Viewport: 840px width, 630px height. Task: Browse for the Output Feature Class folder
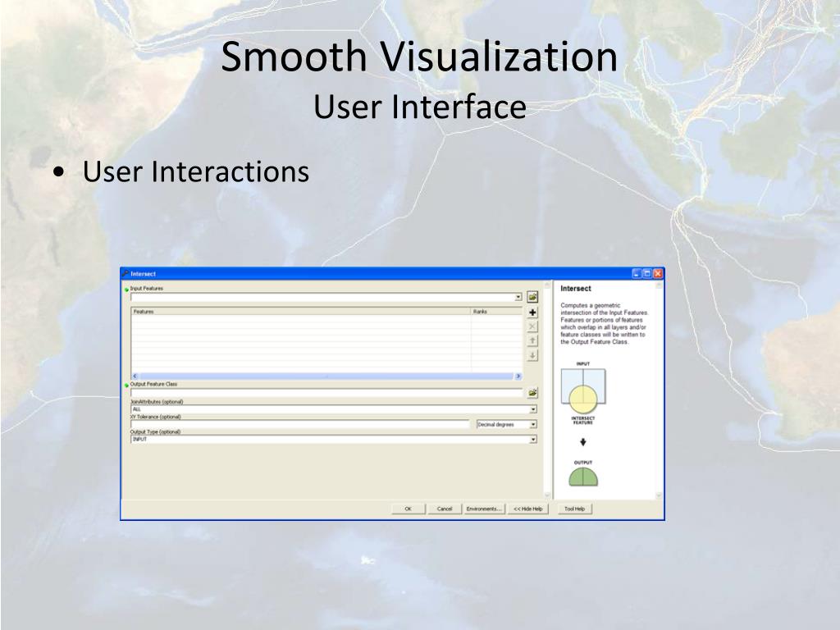[532, 393]
